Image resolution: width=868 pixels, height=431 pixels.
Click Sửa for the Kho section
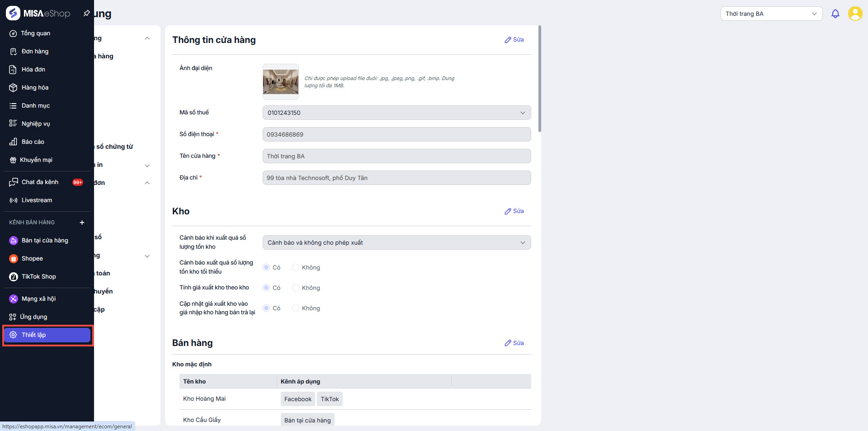(x=514, y=211)
